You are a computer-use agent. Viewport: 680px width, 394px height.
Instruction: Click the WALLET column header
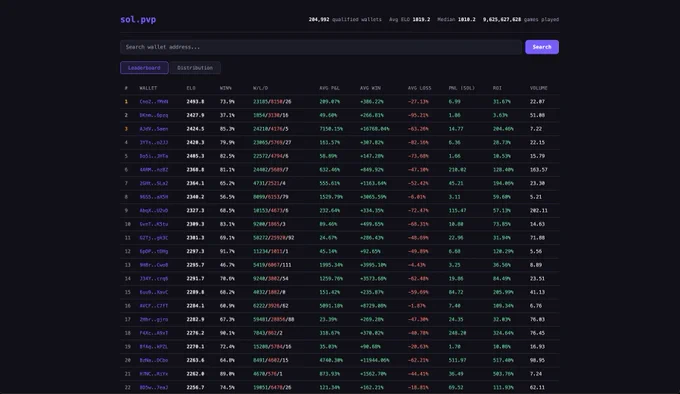point(148,88)
